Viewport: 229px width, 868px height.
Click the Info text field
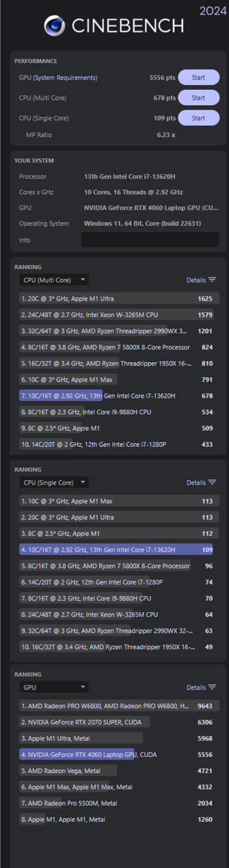[x=150, y=240]
